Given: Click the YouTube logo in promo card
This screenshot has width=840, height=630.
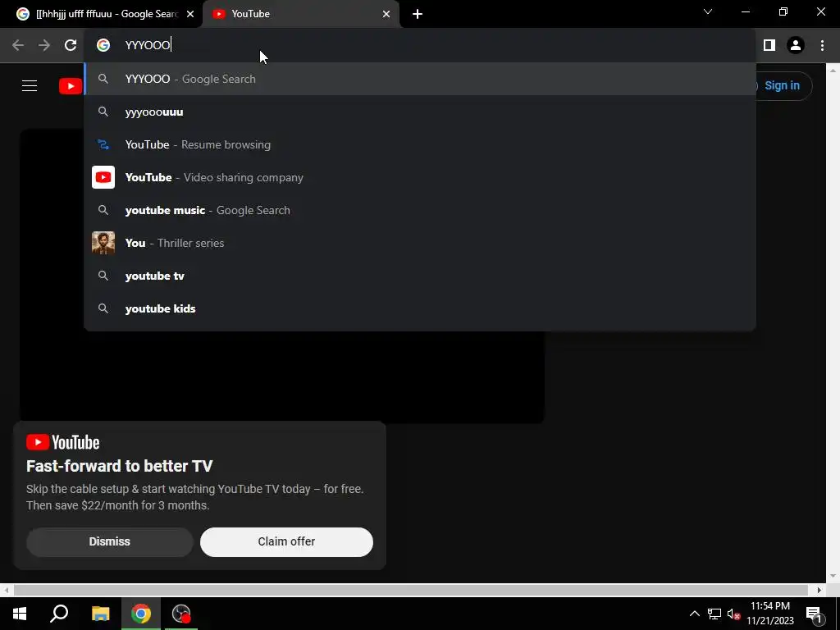Looking at the screenshot, I should [63, 442].
